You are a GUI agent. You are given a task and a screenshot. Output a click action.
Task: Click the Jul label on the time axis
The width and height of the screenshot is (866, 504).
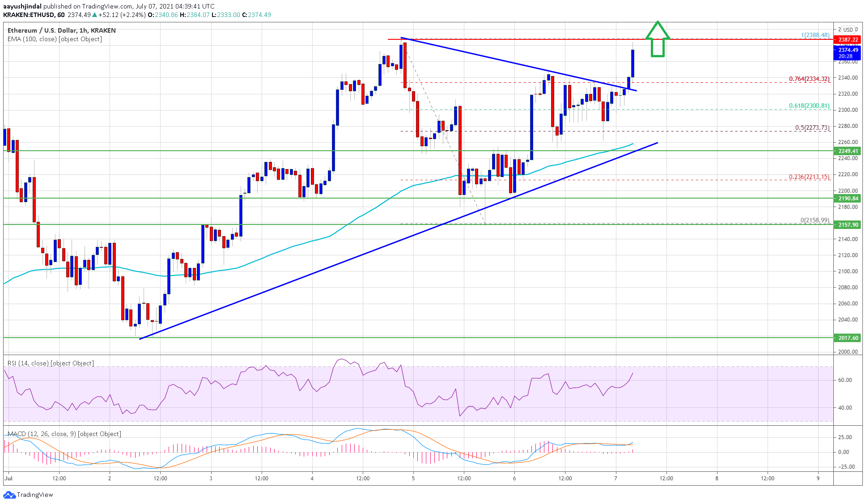[x=8, y=478]
